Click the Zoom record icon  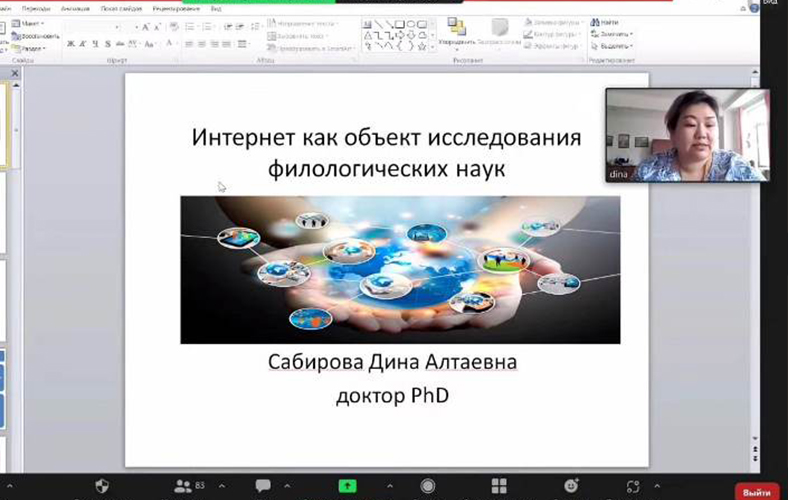click(428, 486)
